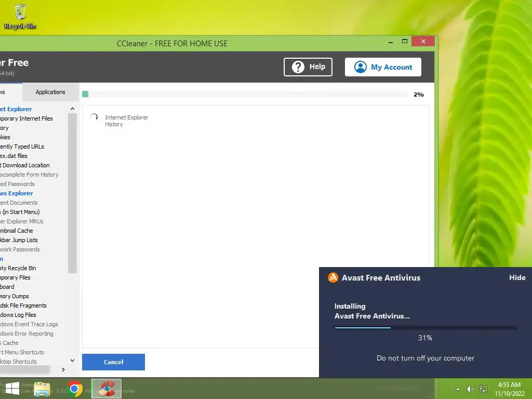
Task: Click the Avast Free Antivirus logo icon
Action: tap(333, 277)
